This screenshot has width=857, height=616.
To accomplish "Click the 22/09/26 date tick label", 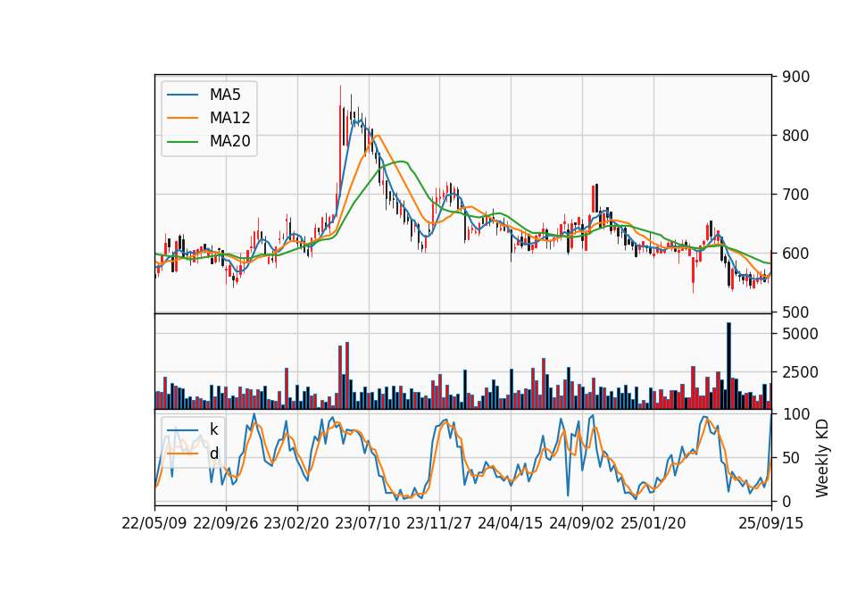I will [x=226, y=523].
